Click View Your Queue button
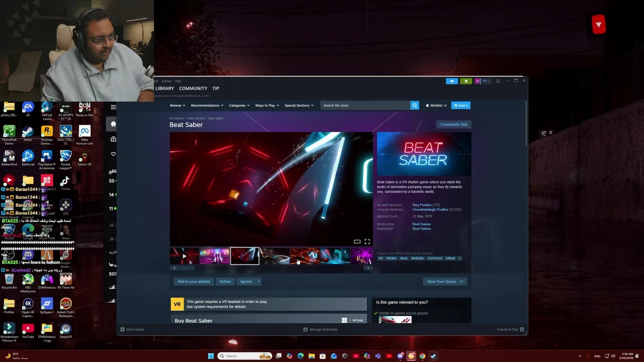The height and width of the screenshot is (362, 644). [445, 282]
